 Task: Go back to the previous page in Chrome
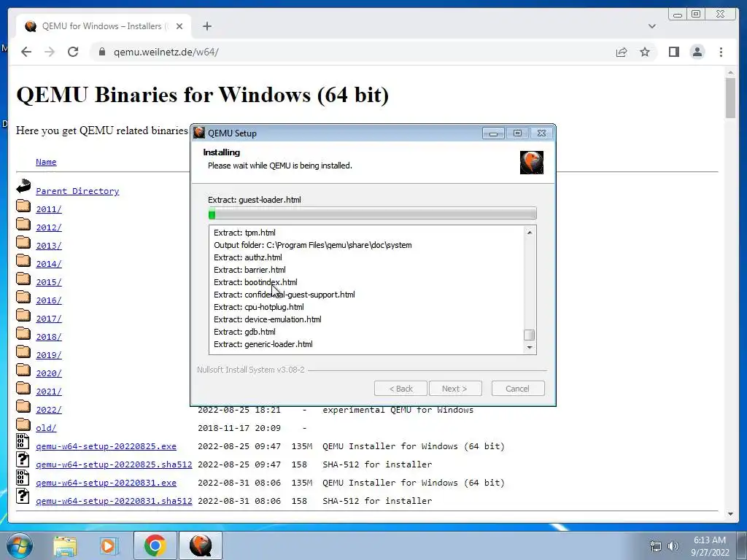tap(26, 52)
